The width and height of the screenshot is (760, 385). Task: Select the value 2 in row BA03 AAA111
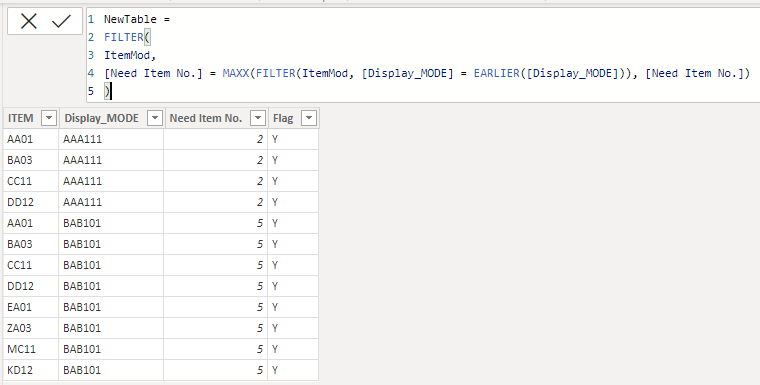216,160
